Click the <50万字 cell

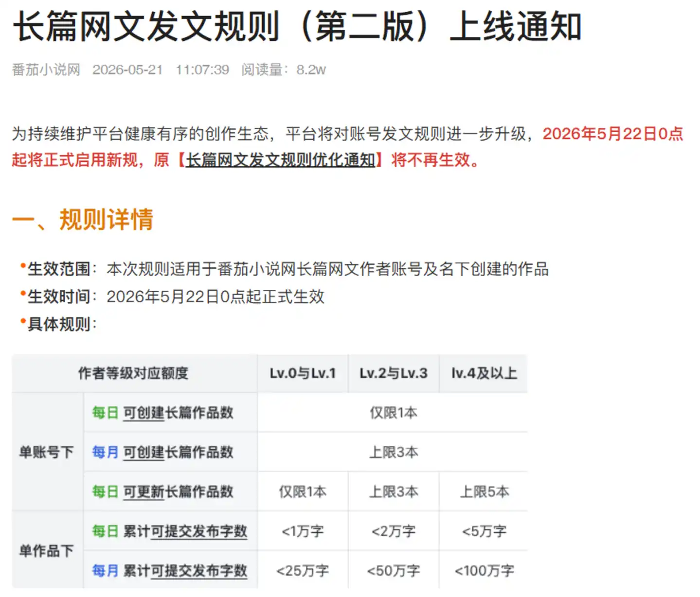(x=394, y=570)
